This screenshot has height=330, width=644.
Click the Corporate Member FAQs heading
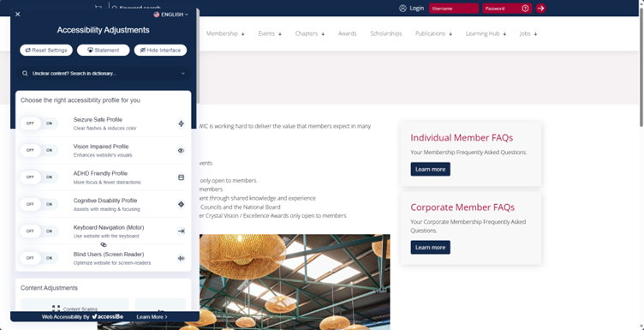(462, 207)
